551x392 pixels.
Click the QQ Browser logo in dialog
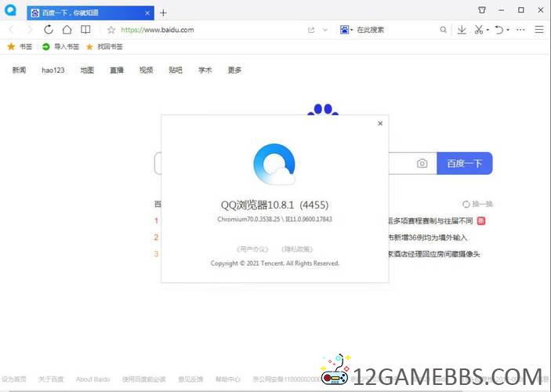(x=274, y=164)
